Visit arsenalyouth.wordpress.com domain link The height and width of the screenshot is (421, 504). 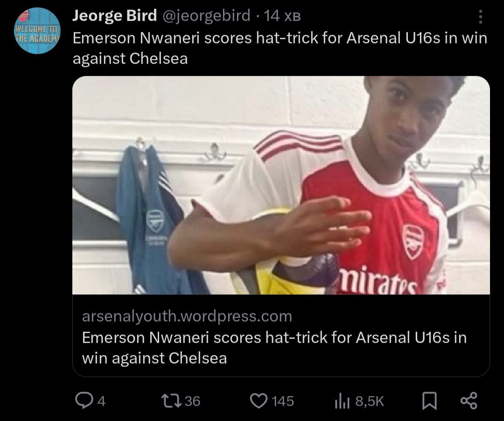point(187,316)
